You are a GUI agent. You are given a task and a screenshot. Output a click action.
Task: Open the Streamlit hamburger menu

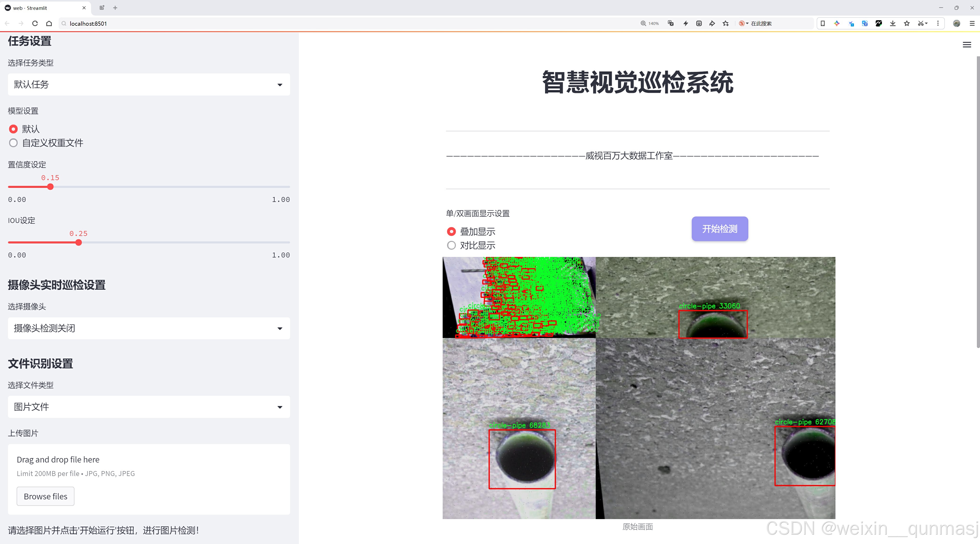tap(967, 45)
